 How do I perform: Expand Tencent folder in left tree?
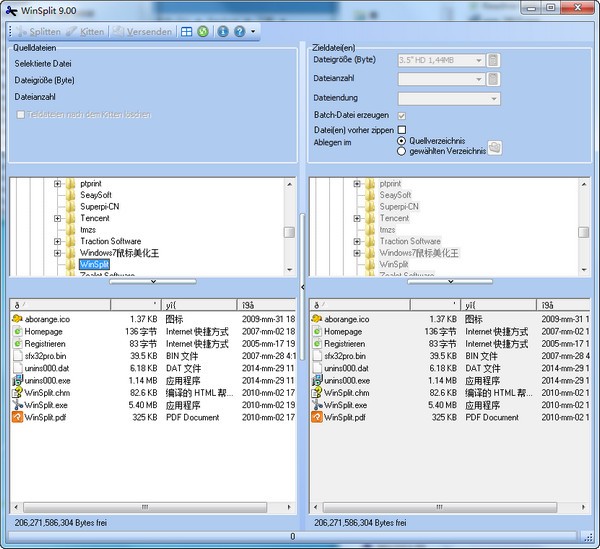click(x=57, y=218)
